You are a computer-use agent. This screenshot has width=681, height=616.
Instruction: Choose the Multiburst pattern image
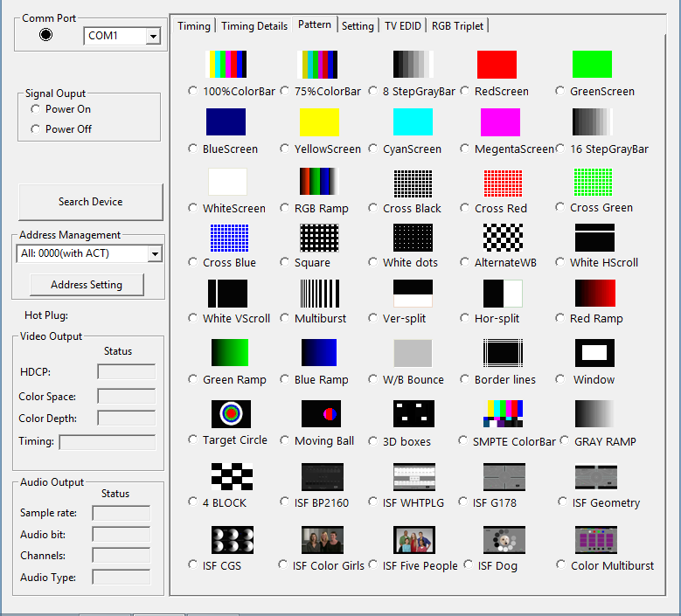click(x=321, y=293)
